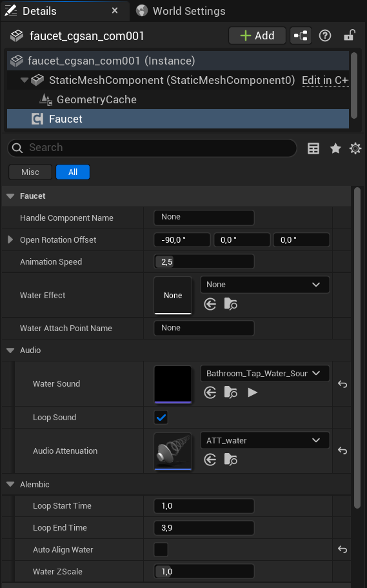Open the Edit in C++ link
Screen dimensions: 367x588
325,80
